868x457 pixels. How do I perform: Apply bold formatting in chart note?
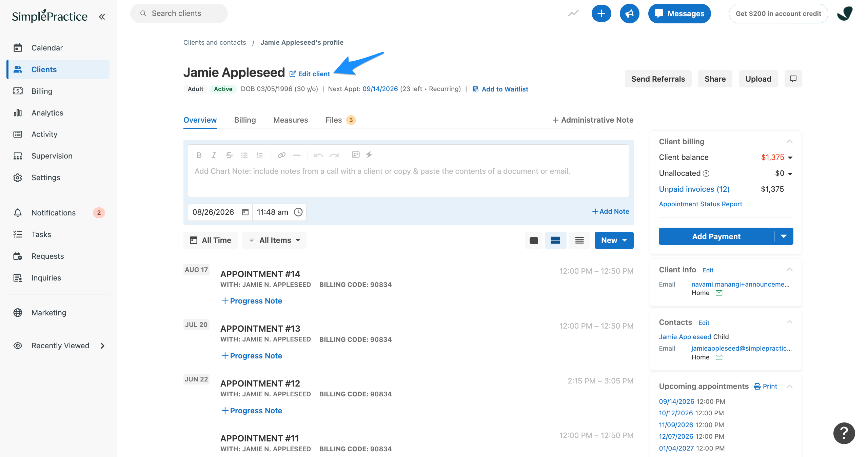[199, 155]
